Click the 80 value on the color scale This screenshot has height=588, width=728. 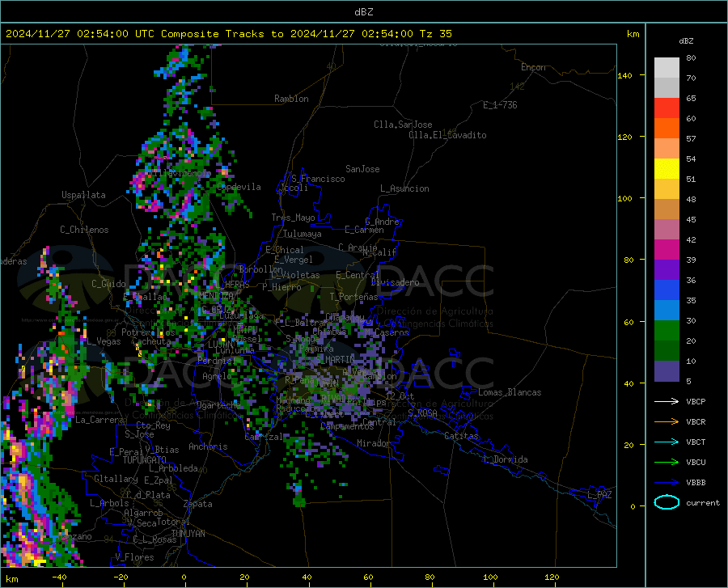click(691, 58)
